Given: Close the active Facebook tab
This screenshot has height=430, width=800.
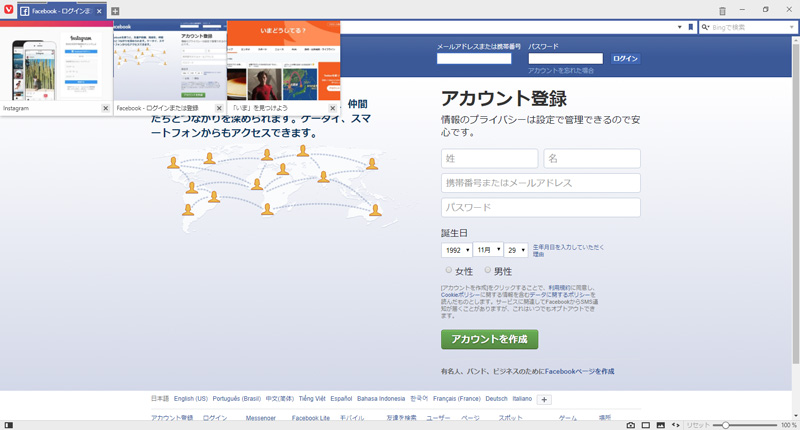Looking at the screenshot, I should coord(99,11).
